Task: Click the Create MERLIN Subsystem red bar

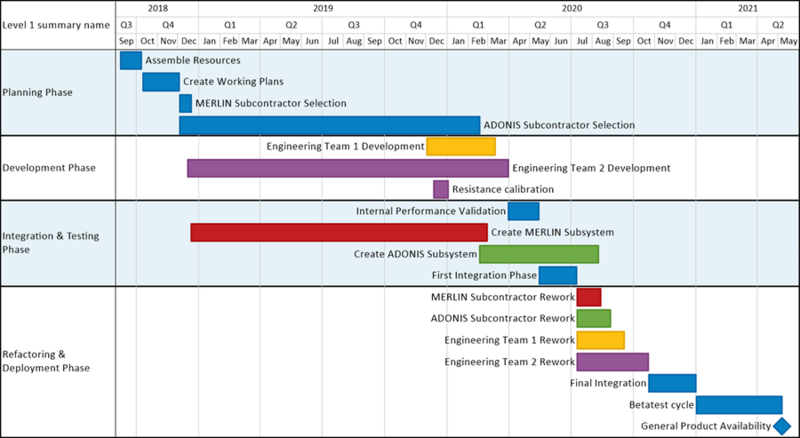Action: pyautogui.click(x=339, y=232)
